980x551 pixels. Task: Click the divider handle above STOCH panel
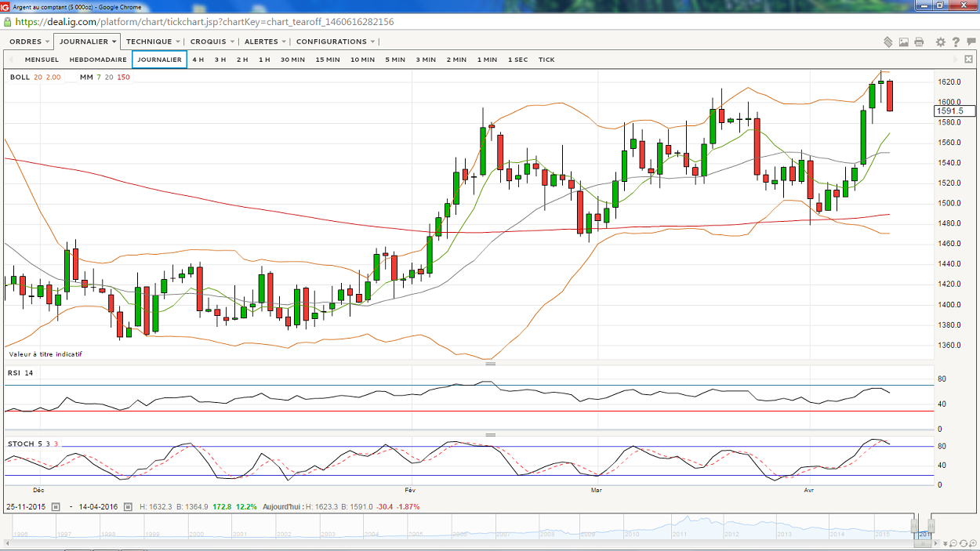491,435
